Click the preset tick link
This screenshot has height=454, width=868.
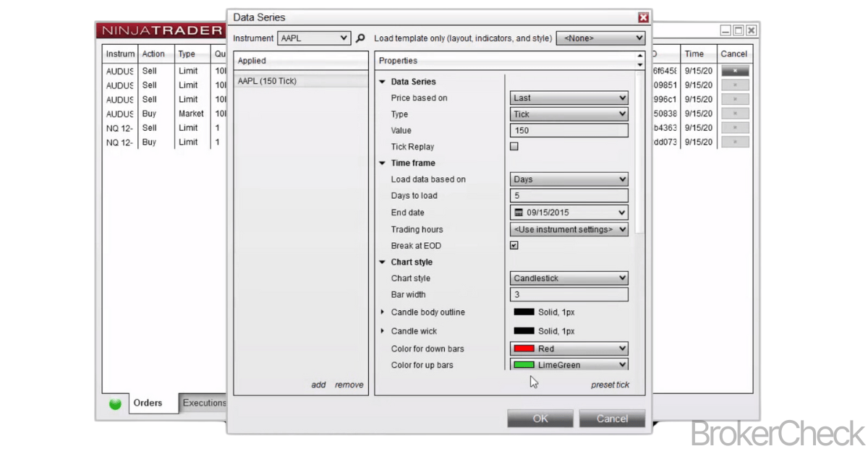(610, 385)
